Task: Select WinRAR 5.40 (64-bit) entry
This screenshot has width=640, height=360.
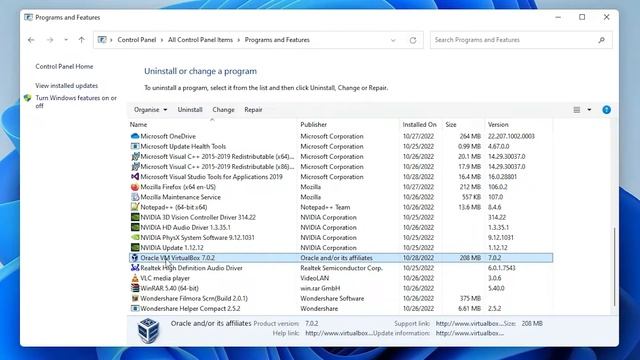Action: 169,288
